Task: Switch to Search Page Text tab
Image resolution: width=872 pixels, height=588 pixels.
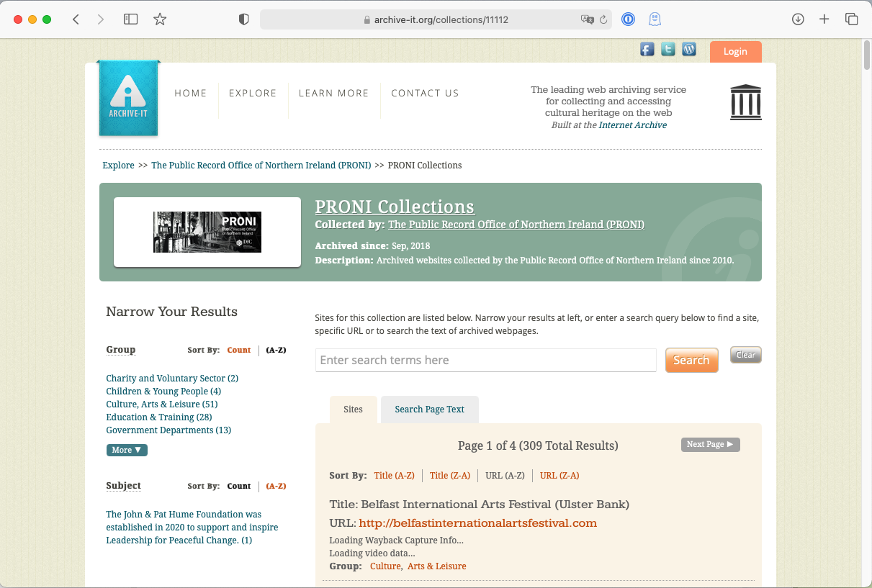Action: click(x=430, y=410)
